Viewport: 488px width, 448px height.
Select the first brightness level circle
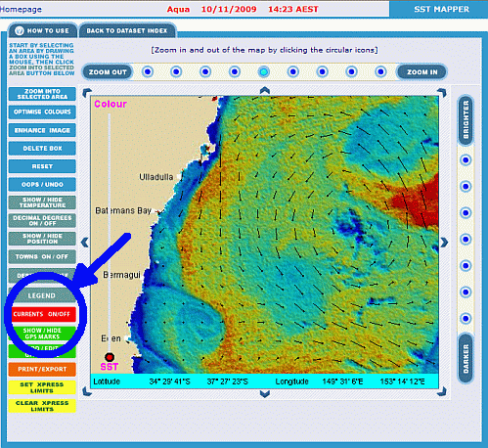point(466,160)
